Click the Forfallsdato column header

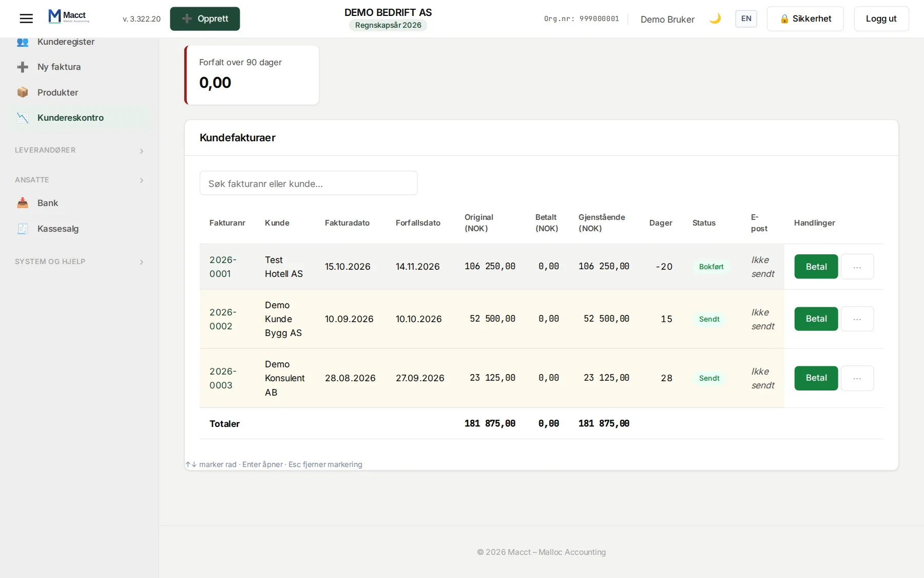[x=418, y=223]
